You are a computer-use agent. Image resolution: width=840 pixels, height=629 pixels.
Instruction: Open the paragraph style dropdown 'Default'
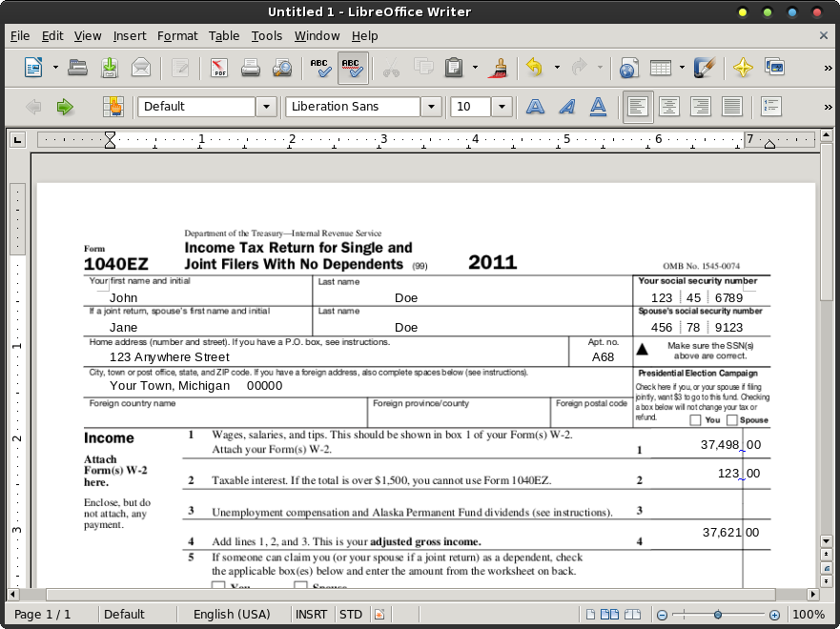[266, 107]
